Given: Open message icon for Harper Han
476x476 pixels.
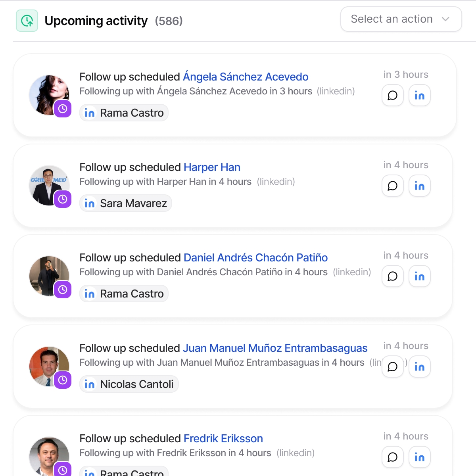Looking at the screenshot, I should tap(393, 186).
